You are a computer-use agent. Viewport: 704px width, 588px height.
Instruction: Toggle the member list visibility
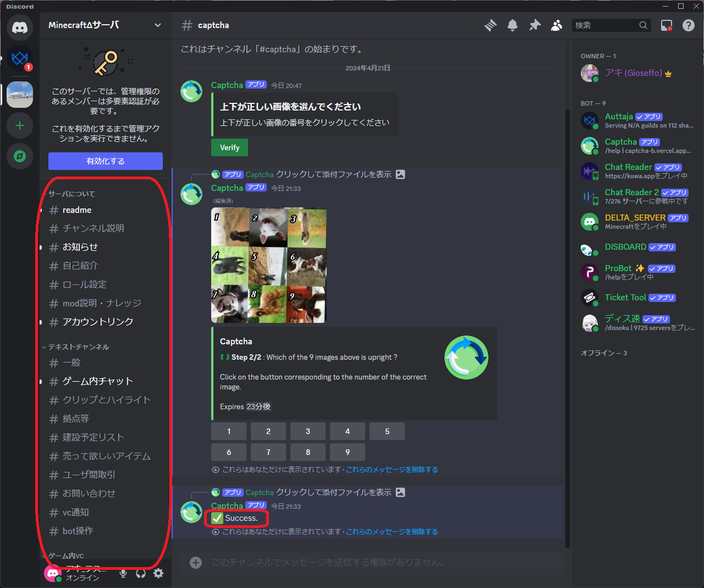click(557, 25)
